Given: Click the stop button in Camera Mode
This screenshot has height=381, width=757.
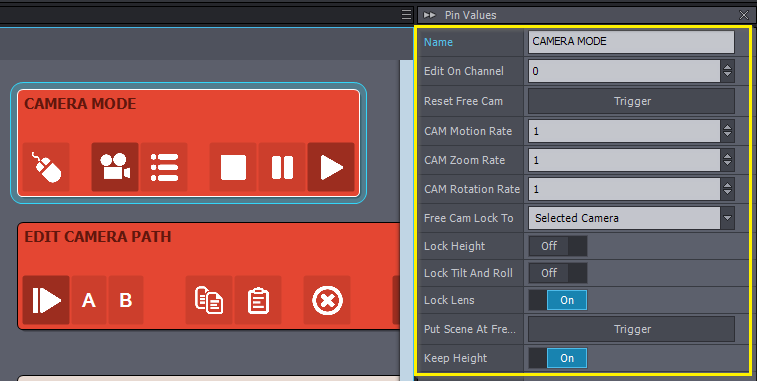Looking at the screenshot, I should point(233,167).
